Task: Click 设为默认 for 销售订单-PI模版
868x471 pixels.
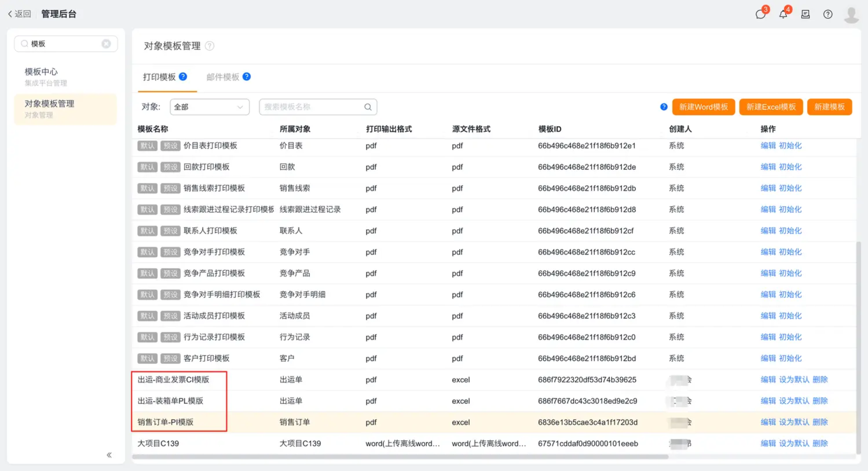Action: [x=794, y=422]
